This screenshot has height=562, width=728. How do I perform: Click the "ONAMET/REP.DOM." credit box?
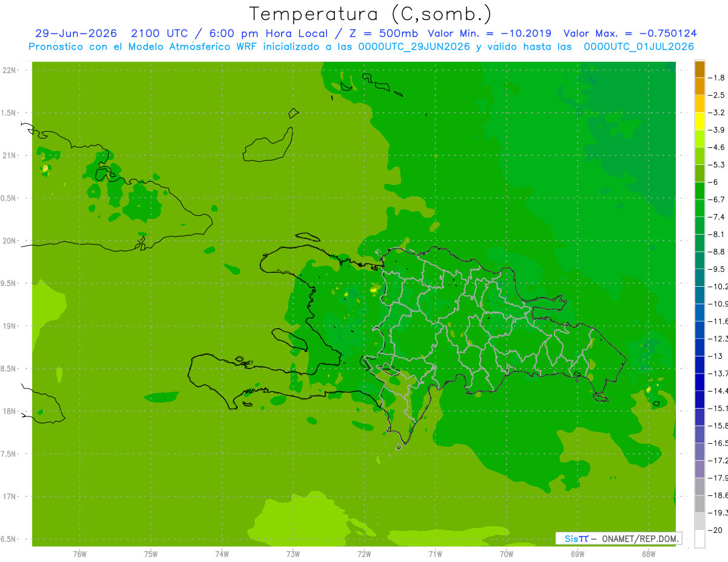coord(618,538)
